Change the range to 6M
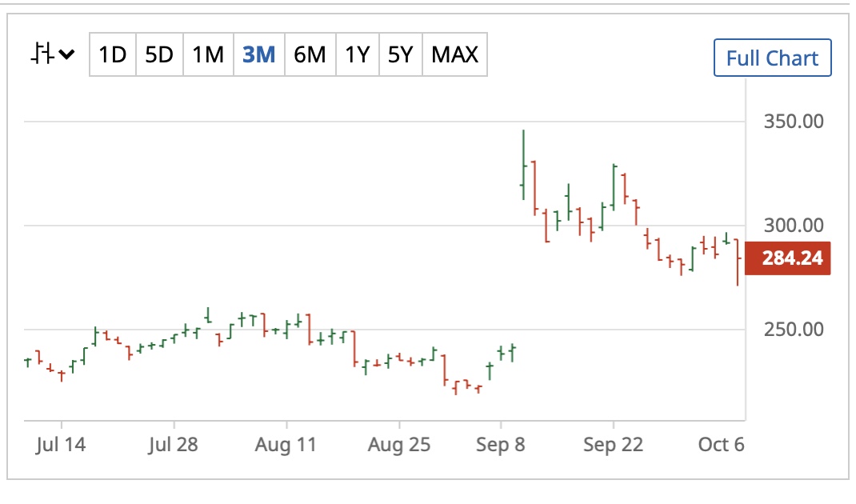The height and width of the screenshot is (504, 856). pos(310,54)
